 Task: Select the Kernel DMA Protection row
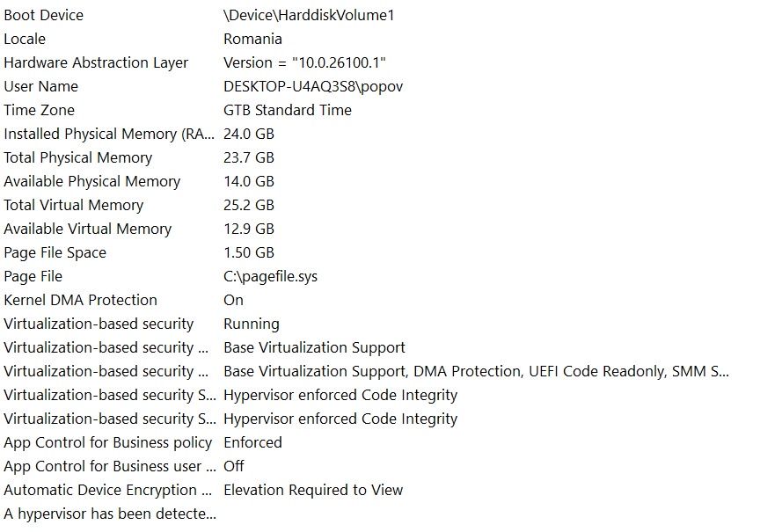click(x=80, y=300)
